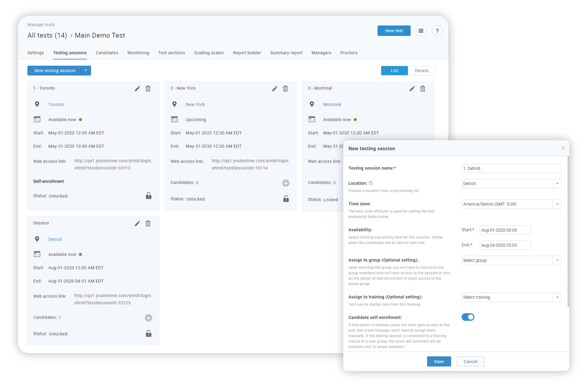The image size is (588, 390).
Task: Delete the 2 - New York session via trash icon
Action: click(x=285, y=89)
